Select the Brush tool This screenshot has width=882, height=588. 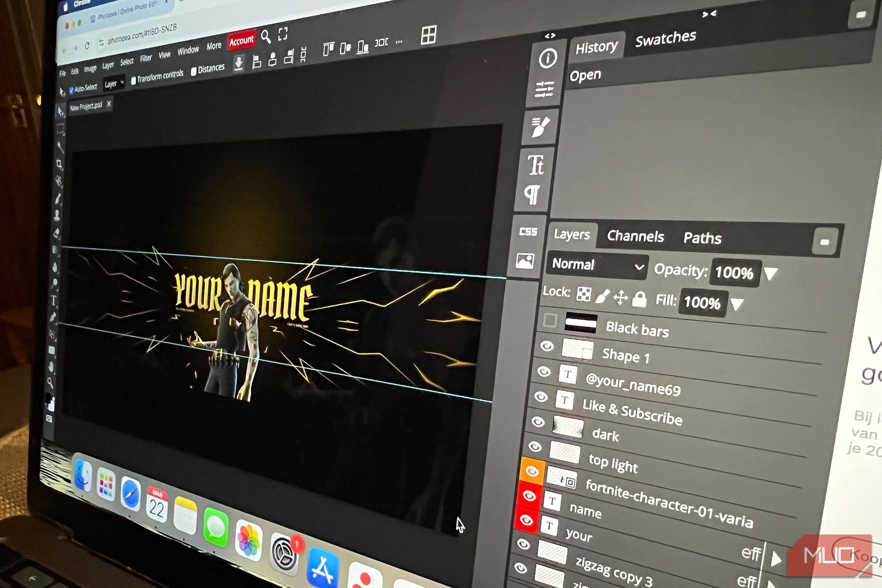[58, 199]
